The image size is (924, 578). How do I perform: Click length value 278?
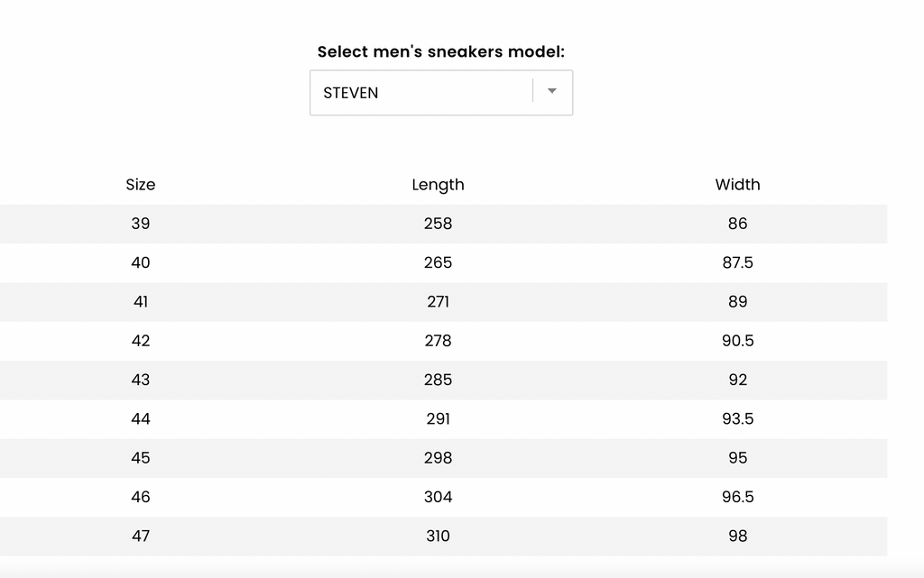pyautogui.click(x=438, y=341)
